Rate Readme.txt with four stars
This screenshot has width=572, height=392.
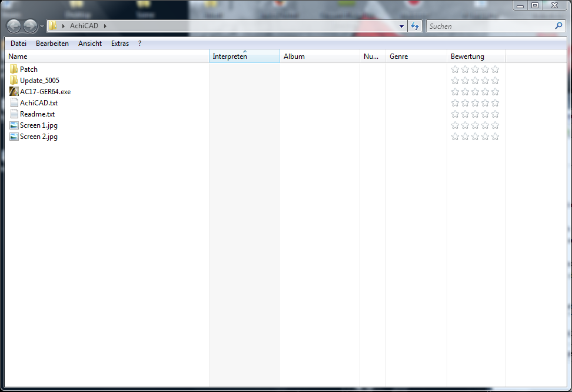(485, 114)
